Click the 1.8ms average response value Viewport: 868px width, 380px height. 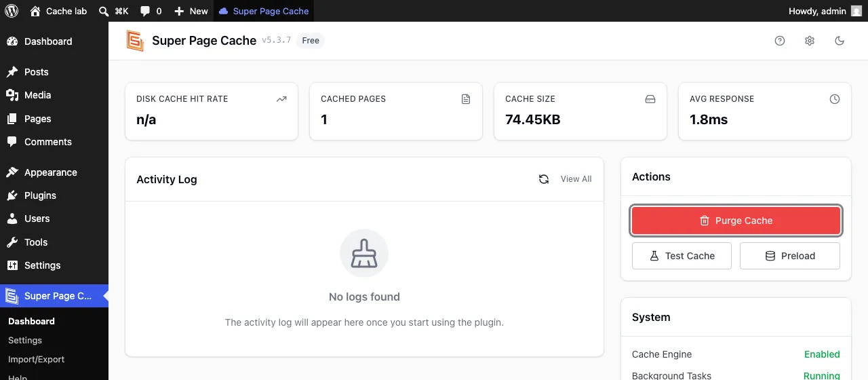click(709, 120)
